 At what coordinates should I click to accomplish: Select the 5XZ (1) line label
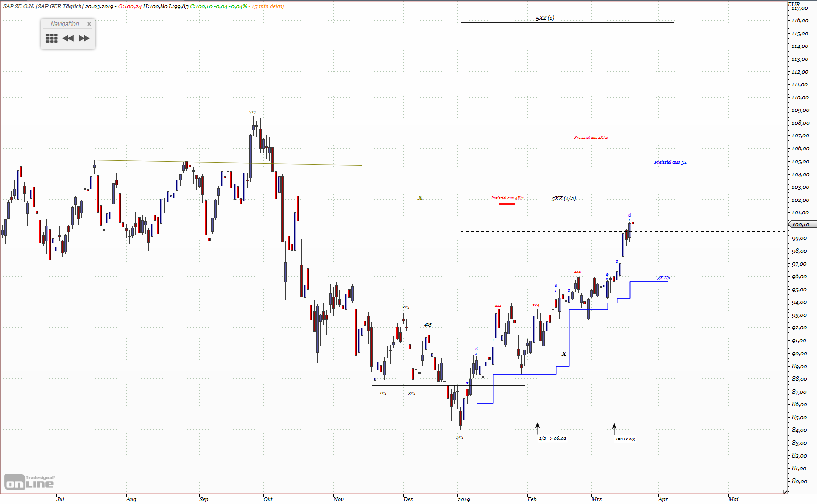coord(545,18)
